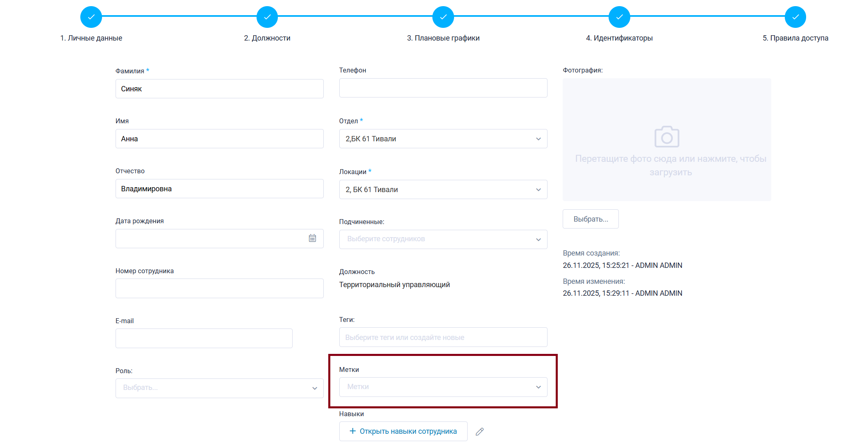This screenshot has width=868, height=444.
Task: Go to step circle 4 Идентификаторы
Action: point(619,17)
